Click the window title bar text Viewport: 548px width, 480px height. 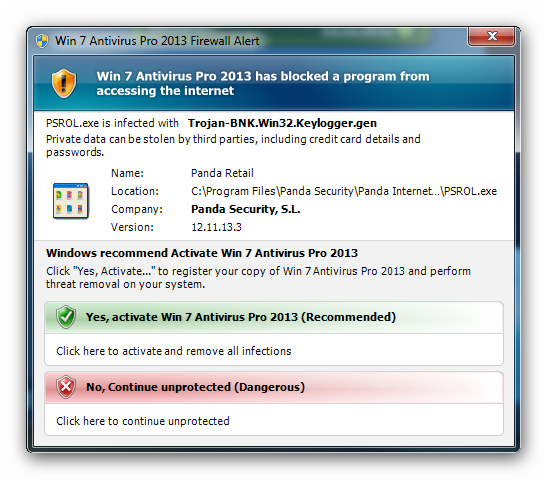157,41
